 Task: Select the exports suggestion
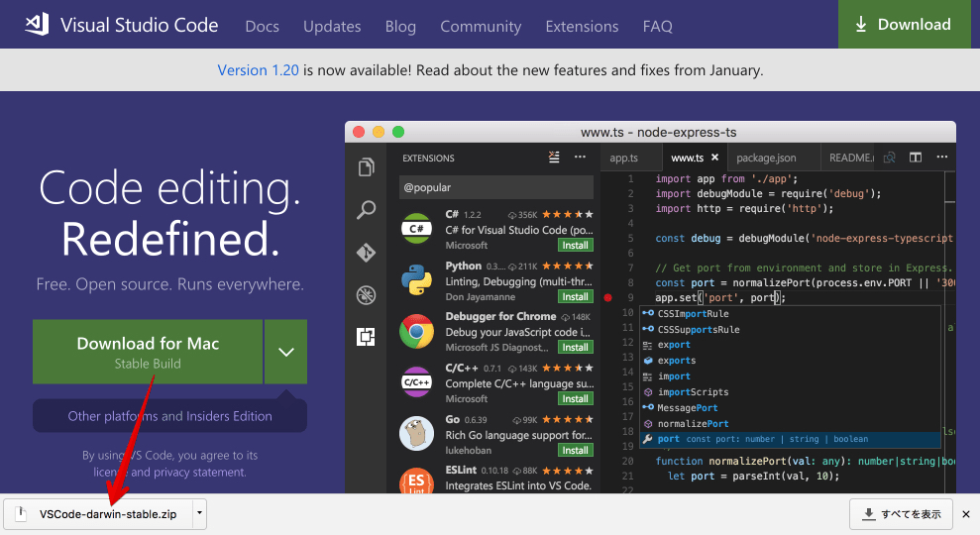(x=791, y=361)
